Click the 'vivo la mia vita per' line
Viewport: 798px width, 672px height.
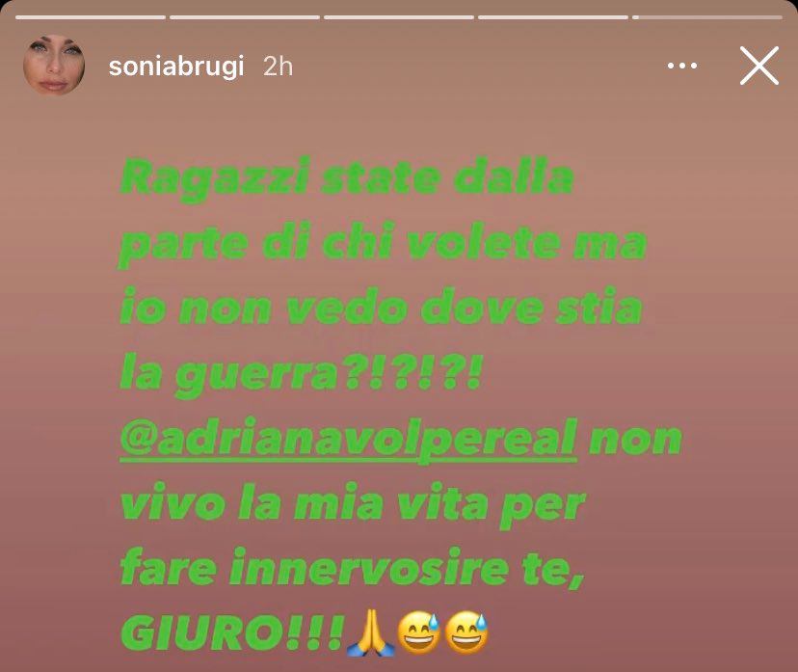[353, 505]
